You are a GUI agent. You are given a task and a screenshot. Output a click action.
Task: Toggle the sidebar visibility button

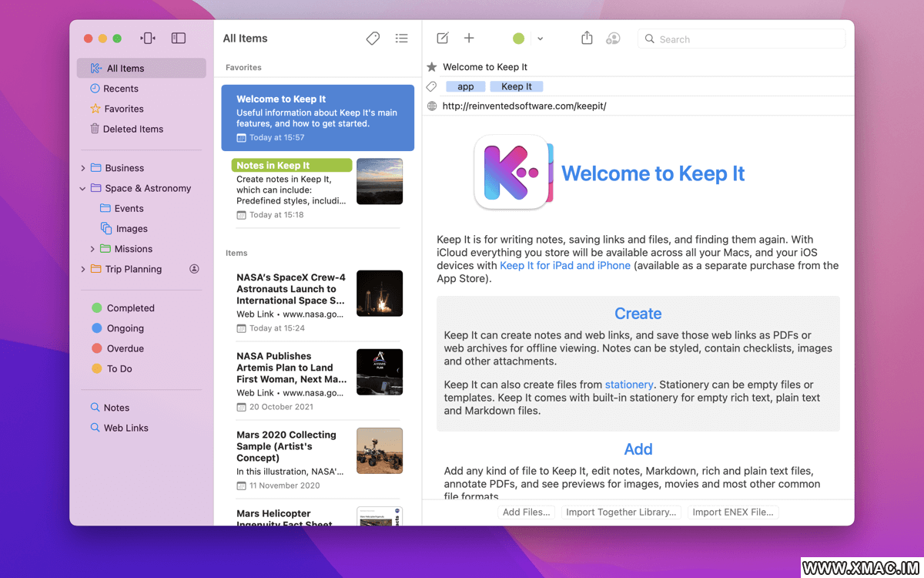(179, 39)
